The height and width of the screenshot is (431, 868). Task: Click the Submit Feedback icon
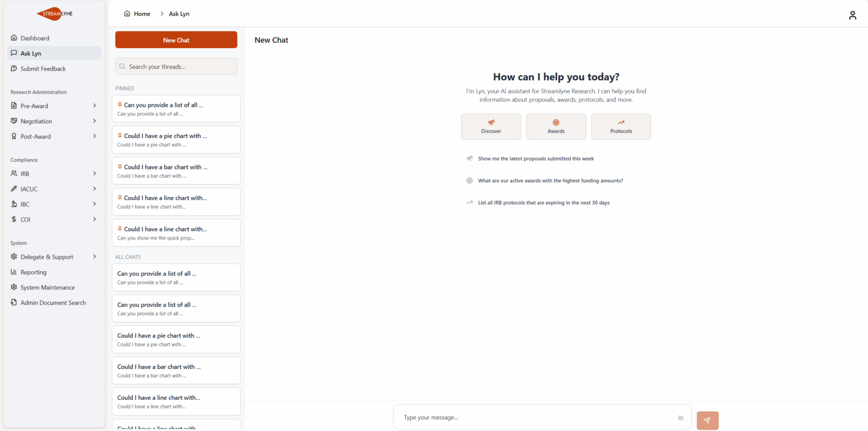coord(14,69)
